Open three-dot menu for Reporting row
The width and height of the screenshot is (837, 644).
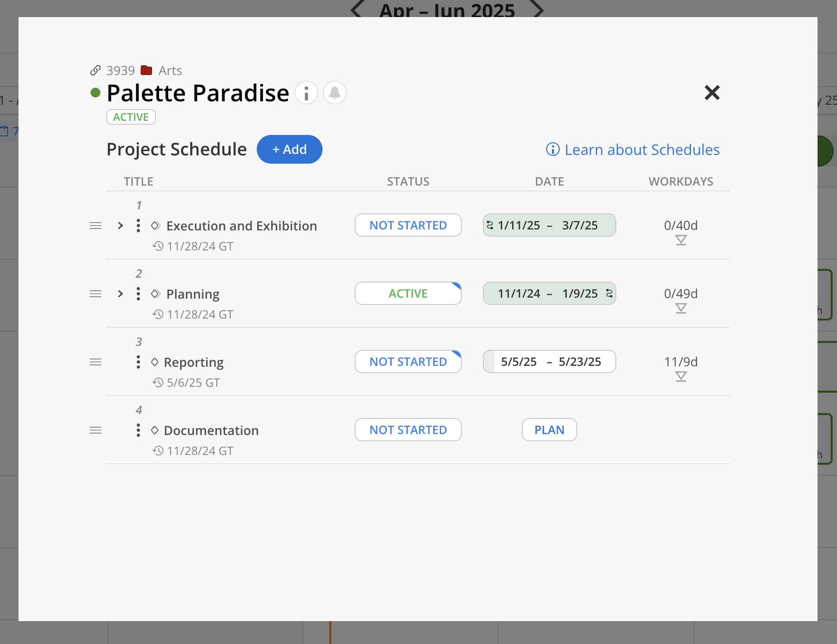[x=138, y=362]
